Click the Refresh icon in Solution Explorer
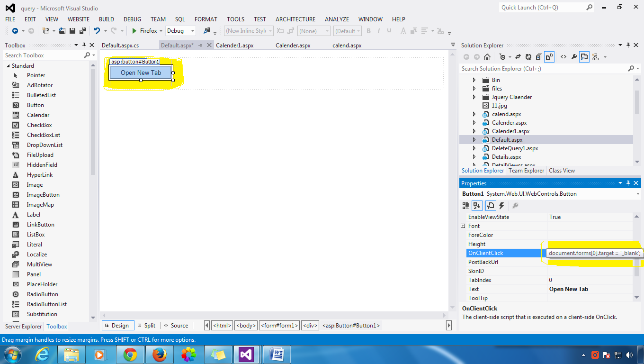The image size is (644, 364). [528, 57]
